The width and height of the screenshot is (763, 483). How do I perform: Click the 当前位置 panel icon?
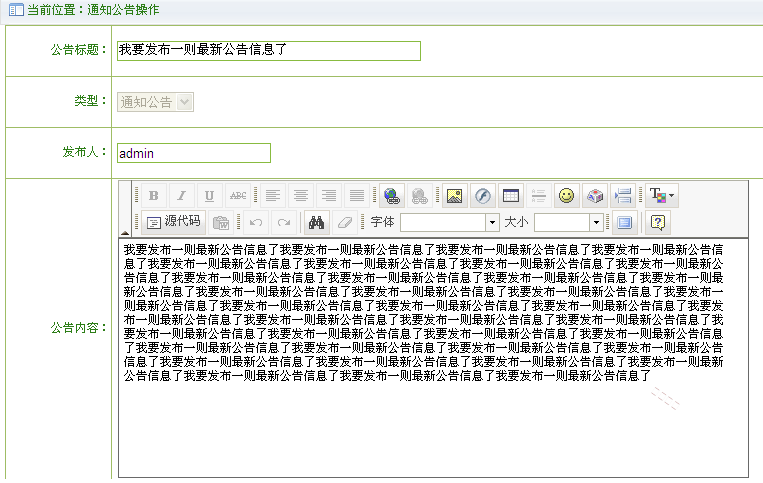(x=16, y=10)
